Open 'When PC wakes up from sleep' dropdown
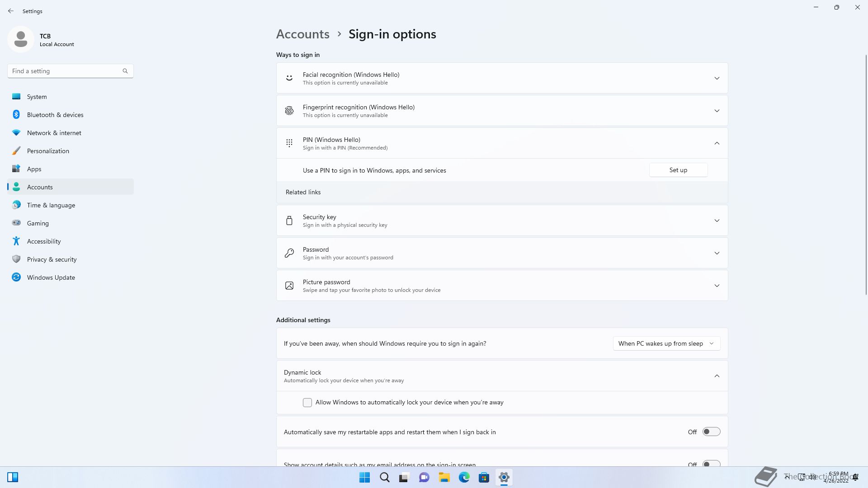 666,343
